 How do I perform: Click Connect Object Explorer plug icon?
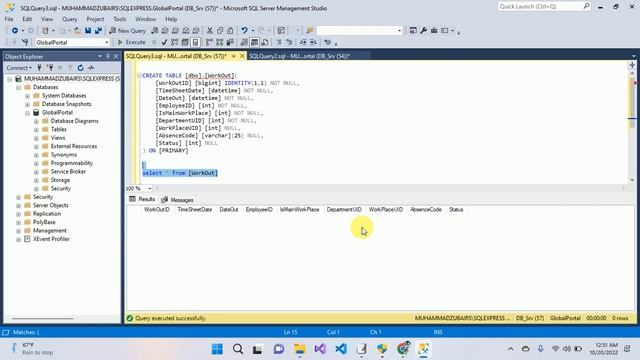pos(40,68)
